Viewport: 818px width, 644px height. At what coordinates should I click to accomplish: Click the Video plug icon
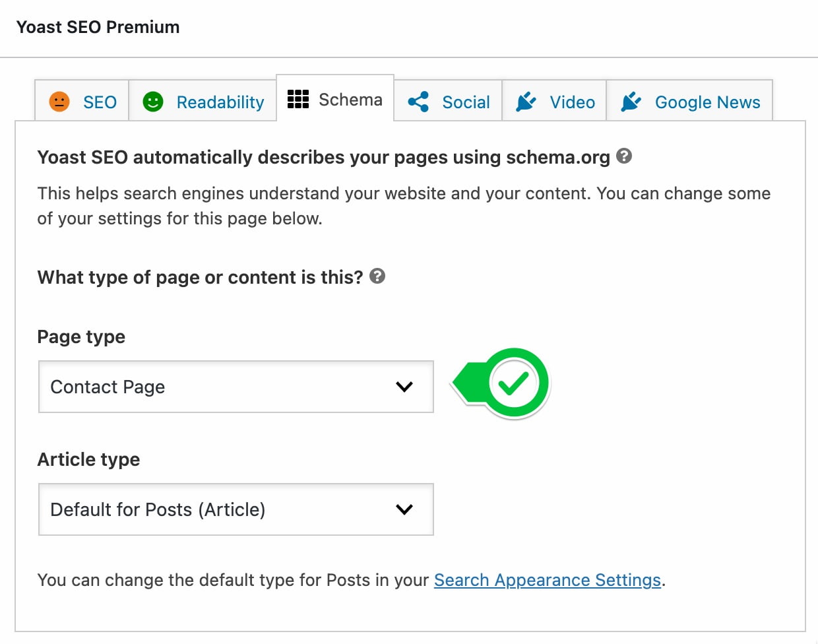(x=524, y=101)
